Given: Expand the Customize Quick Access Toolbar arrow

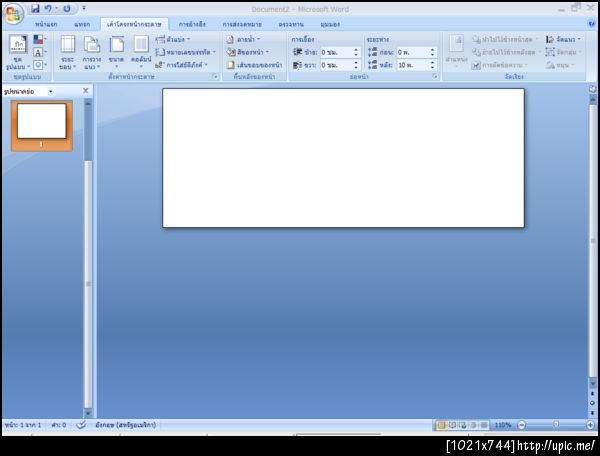Looking at the screenshot, I should point(84,8).
